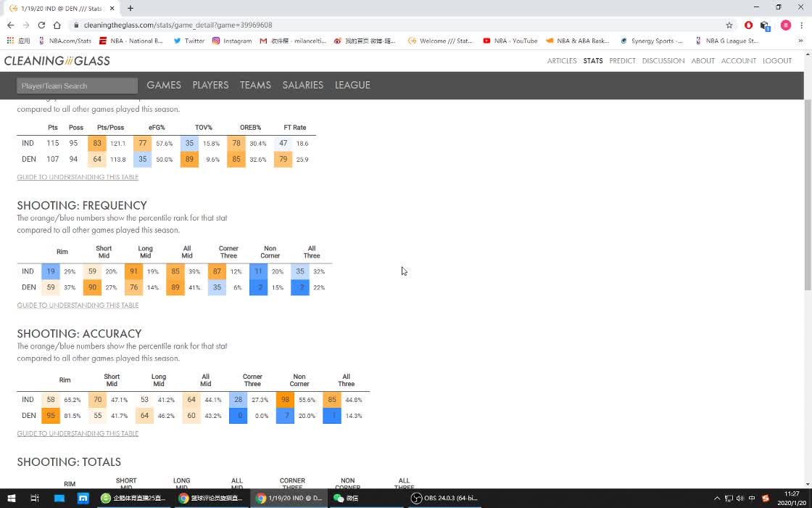This screenshot has width=812, height=508.
Task: Open the Chrome three-dot menu
Action: pyautogui.click(x=802, y=25)
